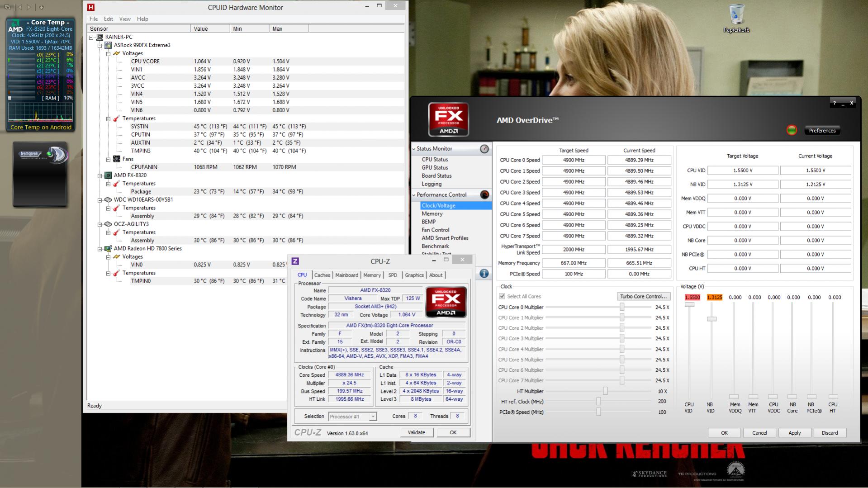This screenshot has height=488, width=868.
Task: Collapse the RAINER-PC tree node
Action: (x=91, y=37)
